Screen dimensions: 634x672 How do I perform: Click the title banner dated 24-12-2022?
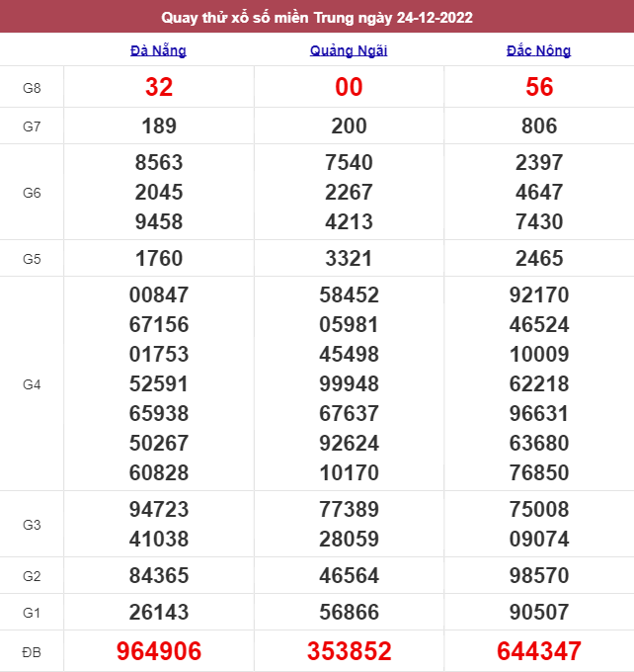click(x=317, y=17)
